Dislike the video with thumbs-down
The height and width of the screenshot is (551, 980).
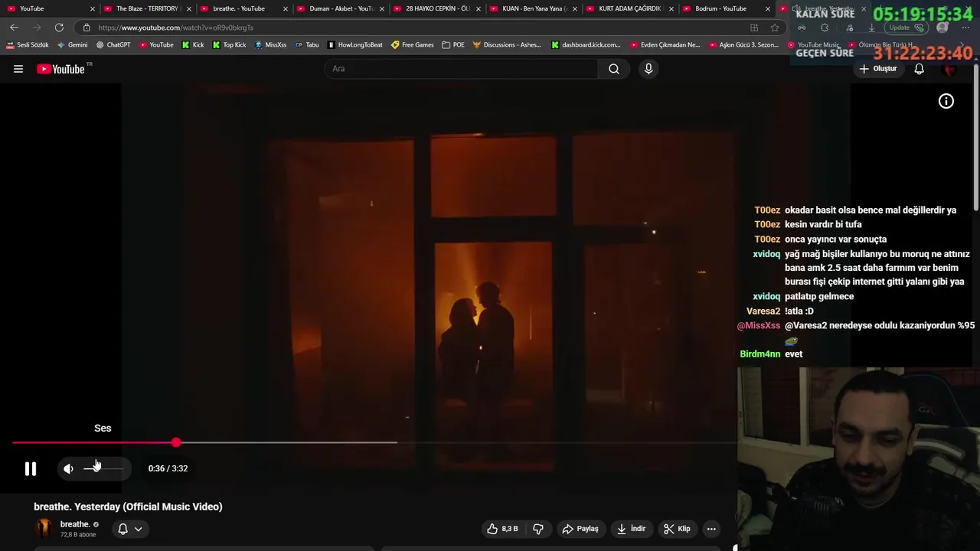pyautogui.click(x=538, y=529)
